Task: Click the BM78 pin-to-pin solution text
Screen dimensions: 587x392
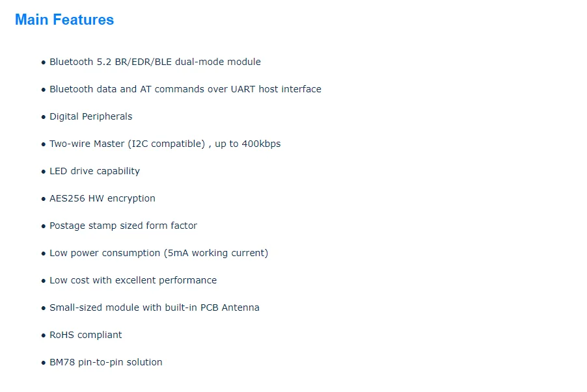Action: tap(106, 362)
